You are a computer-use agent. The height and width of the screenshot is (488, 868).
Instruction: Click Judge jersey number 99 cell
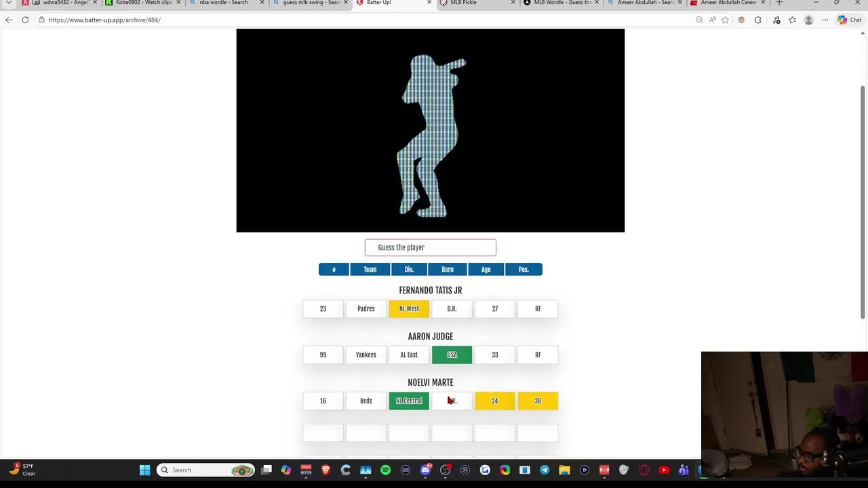(323, 355)
